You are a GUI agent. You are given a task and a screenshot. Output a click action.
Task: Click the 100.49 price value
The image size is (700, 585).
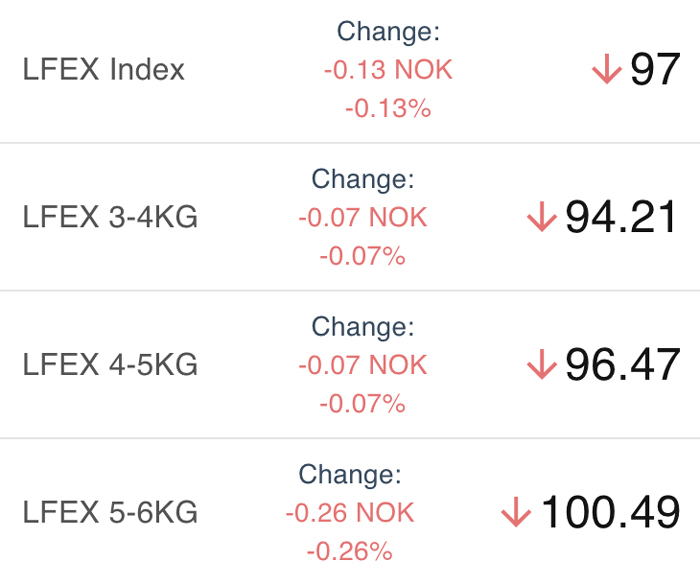pos(610,512)
